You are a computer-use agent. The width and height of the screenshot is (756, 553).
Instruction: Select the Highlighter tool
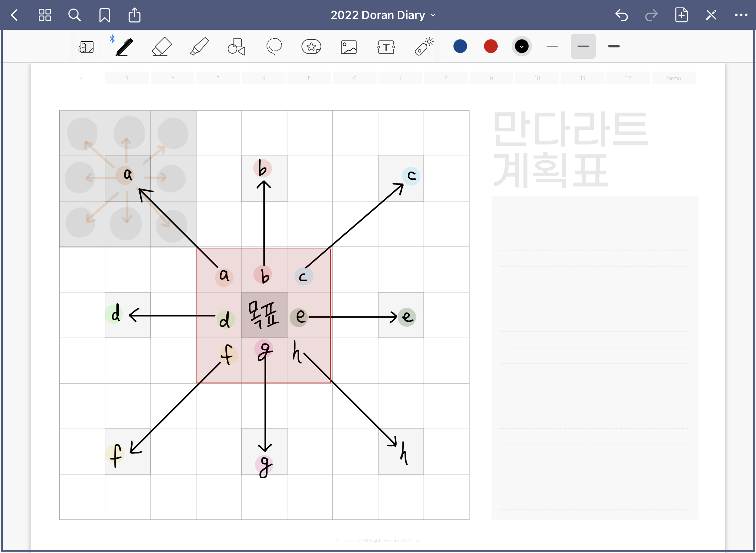[199, 47]
